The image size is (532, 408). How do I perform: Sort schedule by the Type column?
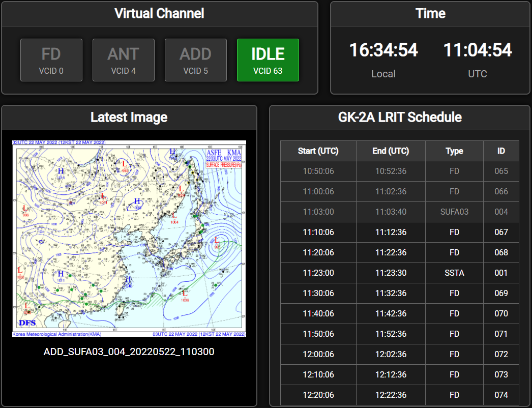[454, 151]
